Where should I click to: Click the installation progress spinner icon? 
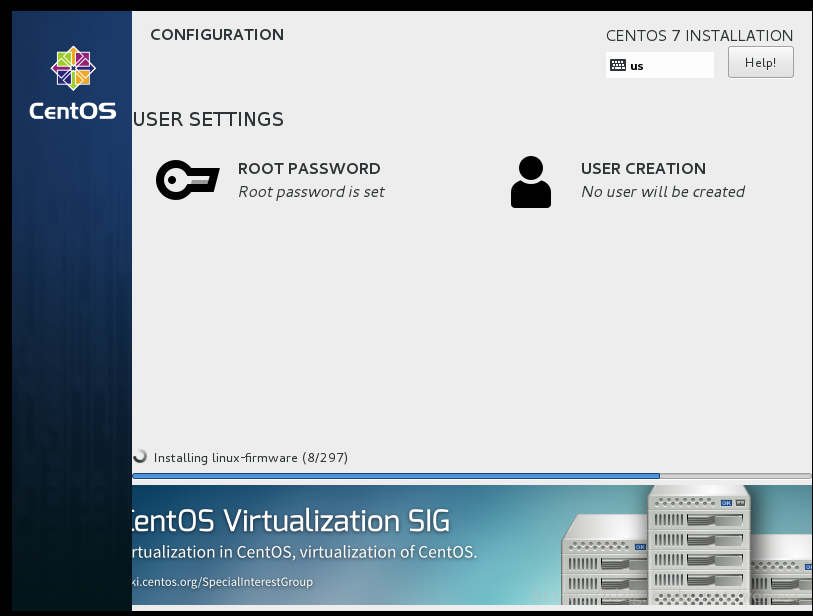click(x=140, y=456)
